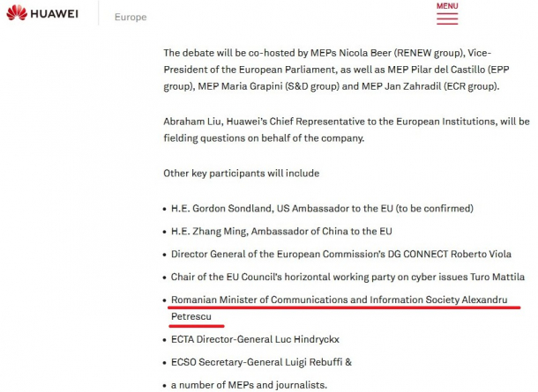Select the Europe region label

[x=131, y=18]
